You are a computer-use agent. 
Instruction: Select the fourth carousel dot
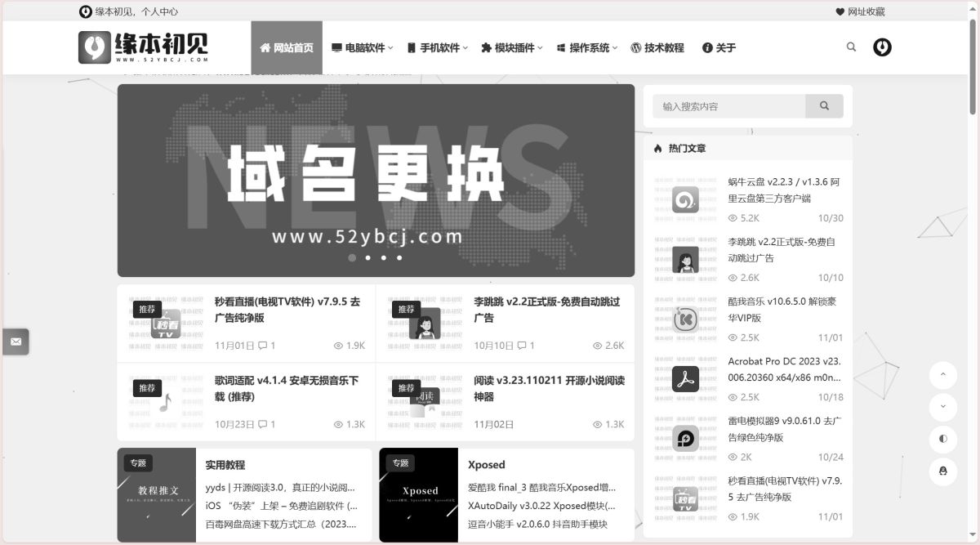click(x=399, y=257)
